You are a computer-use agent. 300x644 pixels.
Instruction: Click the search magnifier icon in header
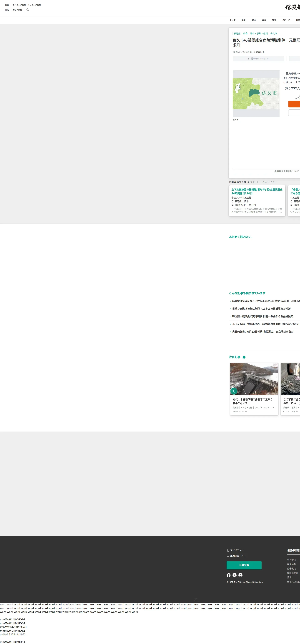[28, 10]
